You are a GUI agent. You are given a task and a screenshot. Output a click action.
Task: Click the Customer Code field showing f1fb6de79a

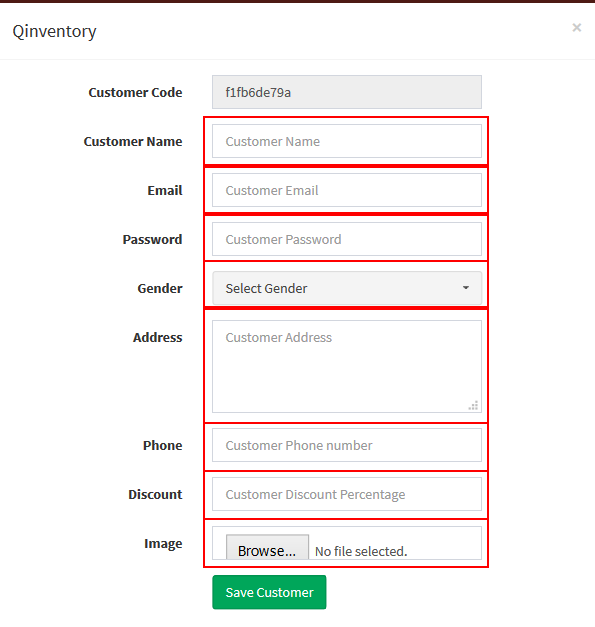347,92
